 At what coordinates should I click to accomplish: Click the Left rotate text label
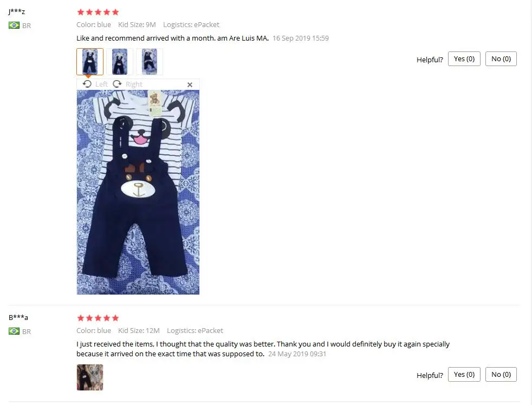tap(101, 84)
